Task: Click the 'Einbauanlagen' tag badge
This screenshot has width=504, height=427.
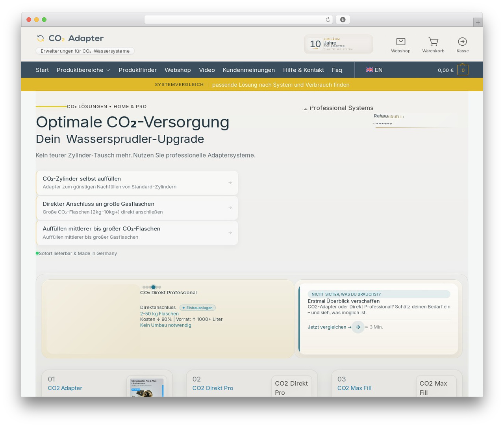Action: click(198, 308)
